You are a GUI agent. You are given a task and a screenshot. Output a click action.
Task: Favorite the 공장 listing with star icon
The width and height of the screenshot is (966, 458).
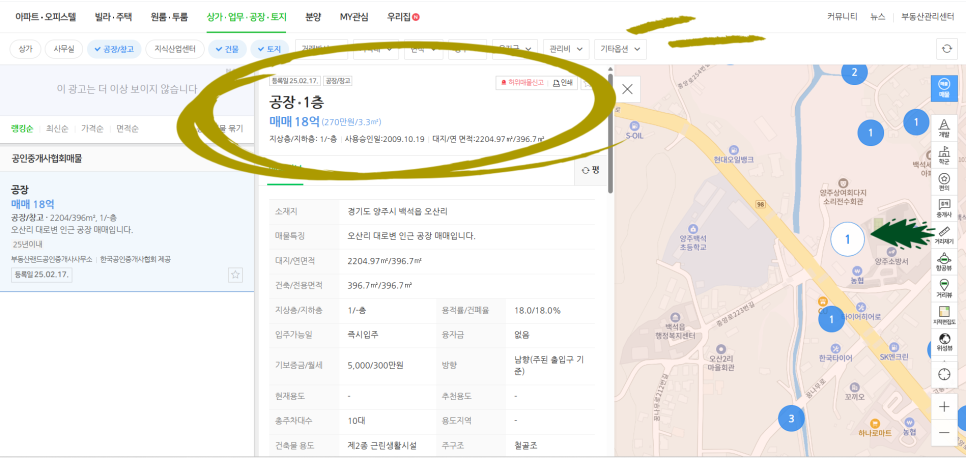[235, 275]
